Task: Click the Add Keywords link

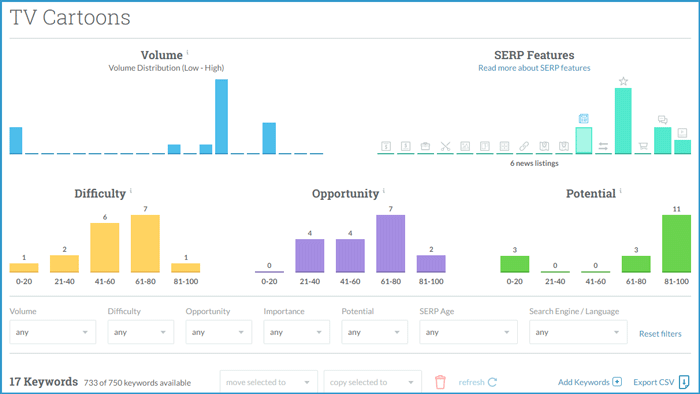Action: [583, 382]
